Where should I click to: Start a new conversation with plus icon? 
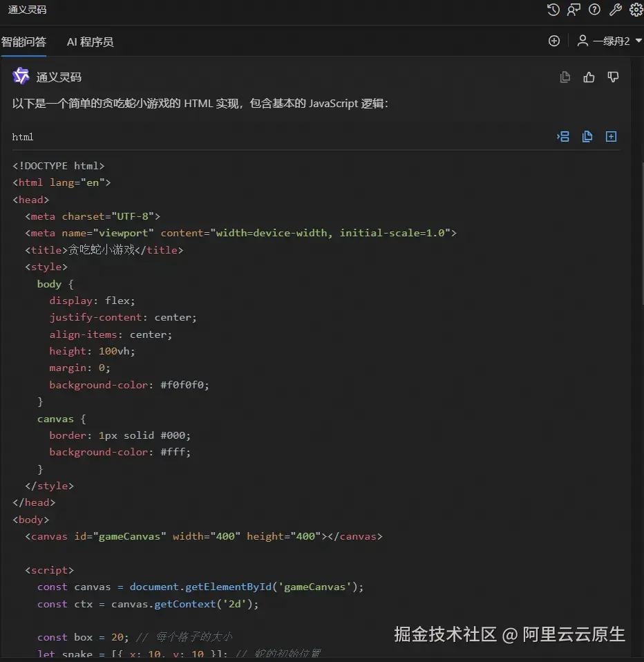tap(554, 41)
